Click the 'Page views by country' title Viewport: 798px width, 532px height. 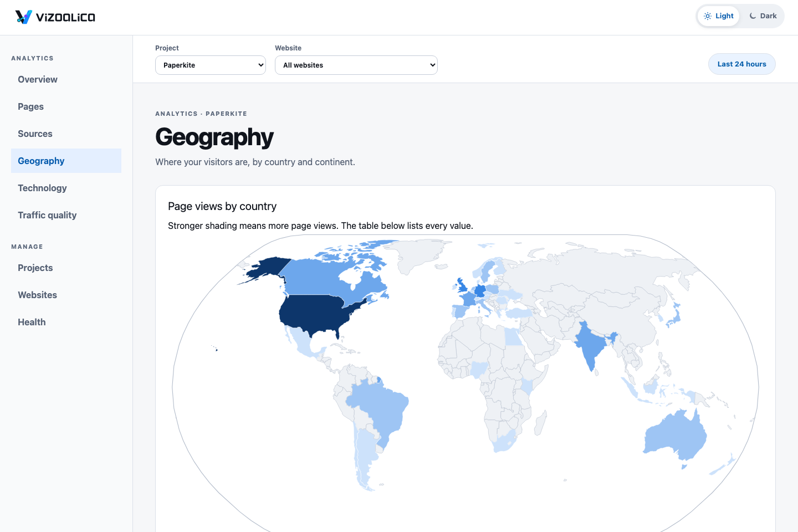coord(222,206)
